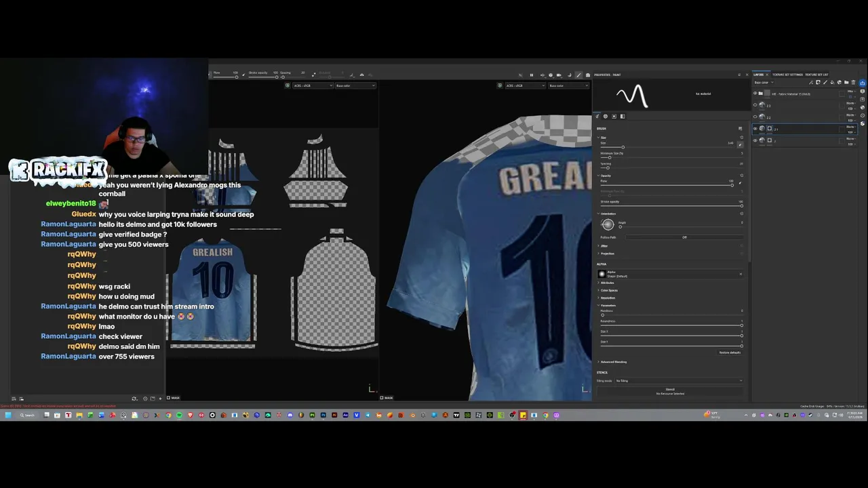The image size is (868, 488).
Task: Click the pause rendering icon in viewport toolbar
Action: point(532,75)
